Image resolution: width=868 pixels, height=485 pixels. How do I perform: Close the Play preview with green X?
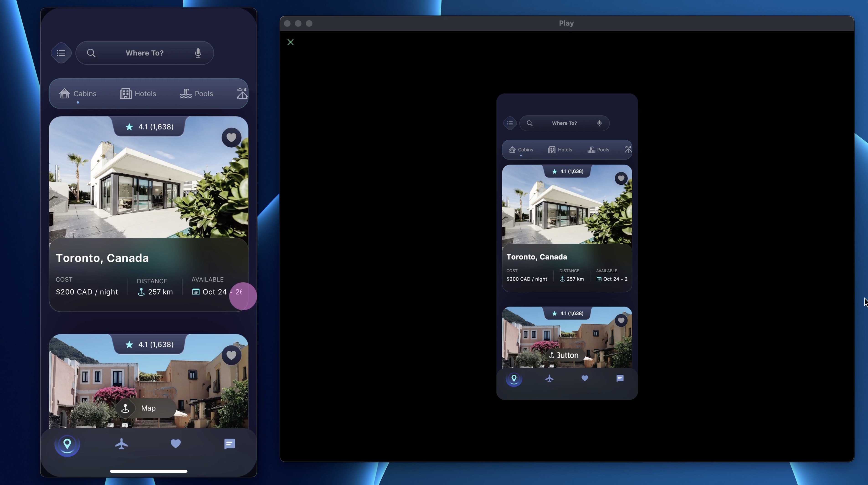[x=290, y=42]
